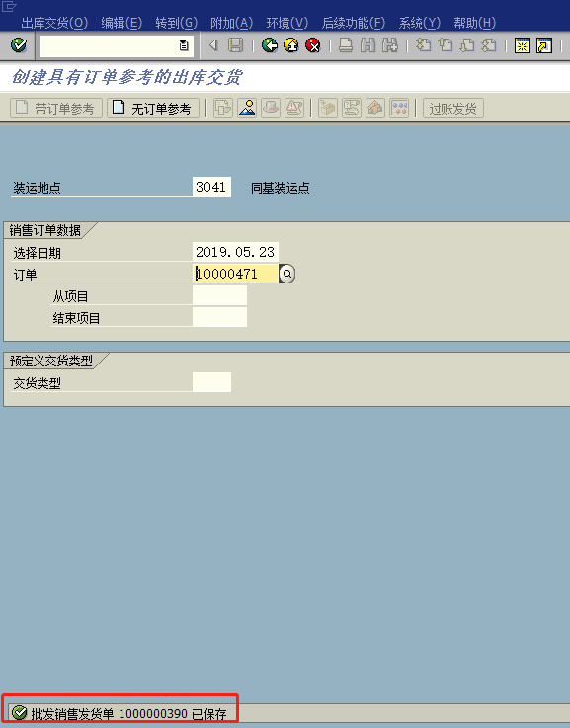Click the green Back arrow icon
Image resolution: width=570 pixels, height=728 pixels.
[270, 45]
